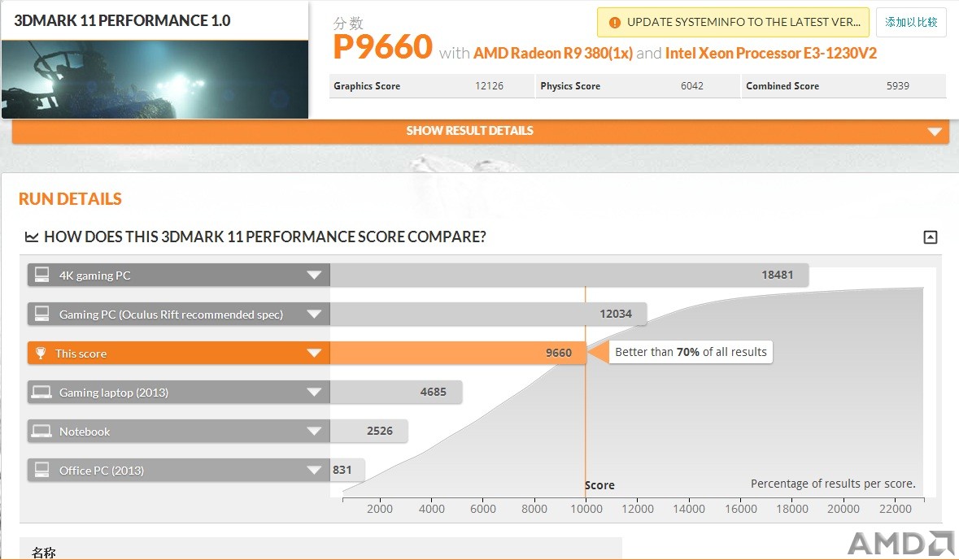
Task: Click the 10000 axis label
Action: [586, 509]
